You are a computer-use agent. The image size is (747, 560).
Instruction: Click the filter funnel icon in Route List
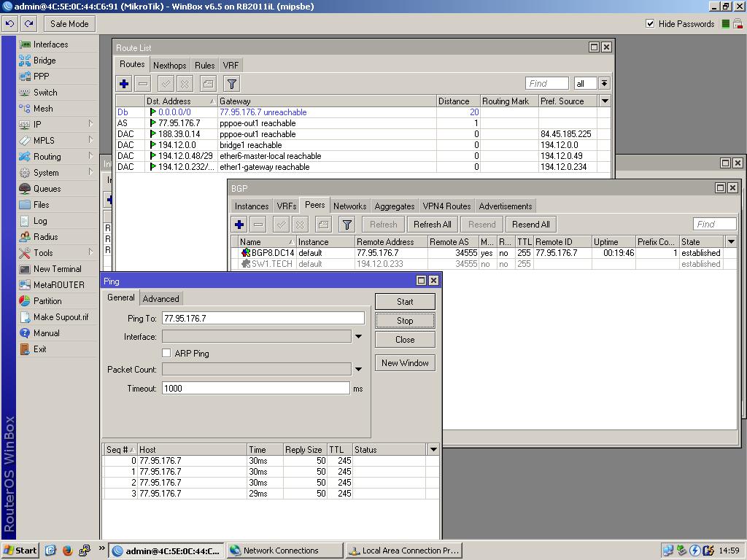[x=231, y=84]
